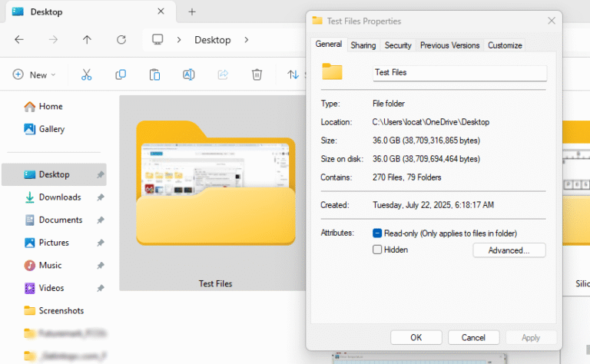Delete the selected item with trash icon

pyautogui.click(x=257, y=74)
